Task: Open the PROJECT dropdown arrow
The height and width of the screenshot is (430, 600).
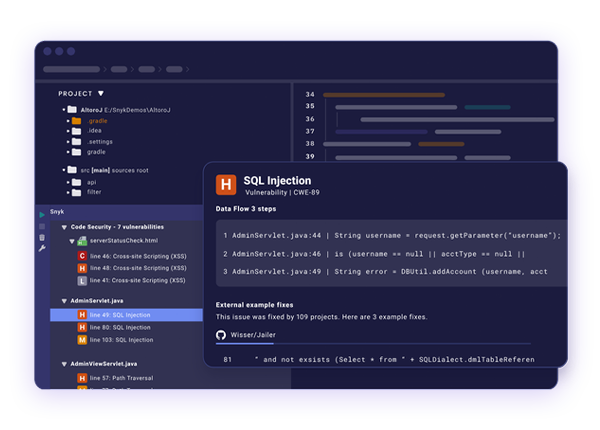Action: [x=101, y=94]
